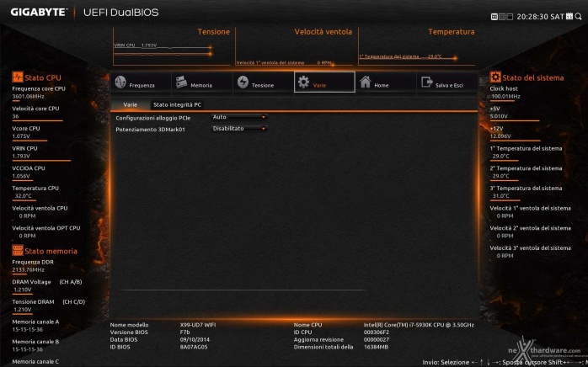Click the Configurazioni alloggio PCIe label
The height and width of the screenshot is (367, 588).
coord(153,118)
